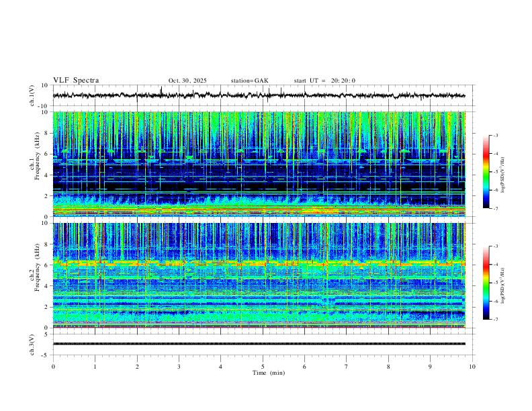Image resolution: width=532 pixels, height=411 pixels.
Task: Select the date text 'Oct. 30, 2025'
Action: click(x=187, y=81)
